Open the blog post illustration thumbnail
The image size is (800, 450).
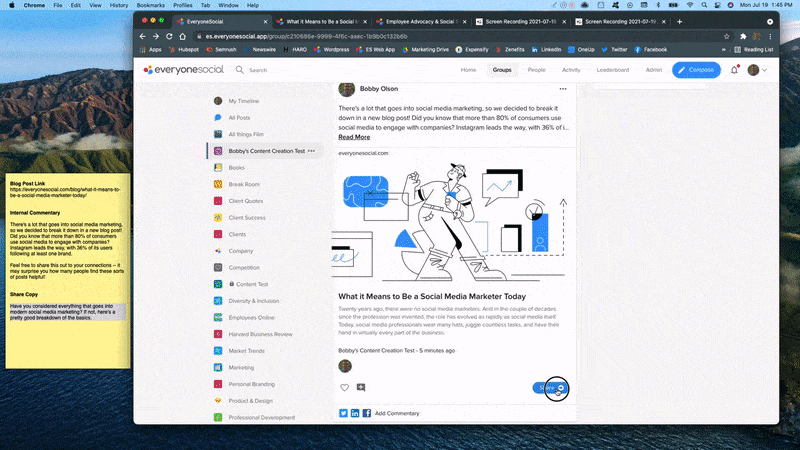click(451, 222)
